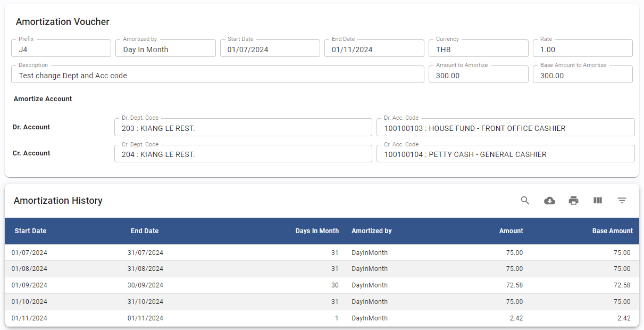The width and height of the screenshot is (644, 330).
Task: Expand the Dr. Dept. Code selector
Action: (242, 128)
